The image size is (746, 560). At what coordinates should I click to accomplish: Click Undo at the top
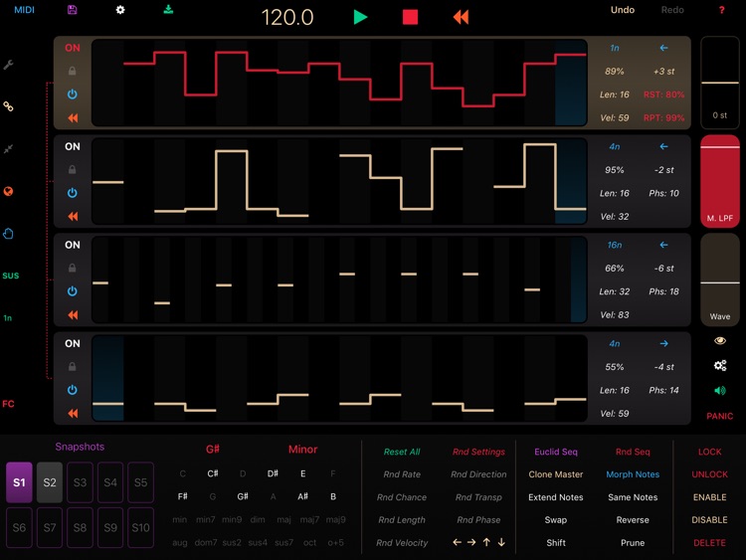(623, 10)
